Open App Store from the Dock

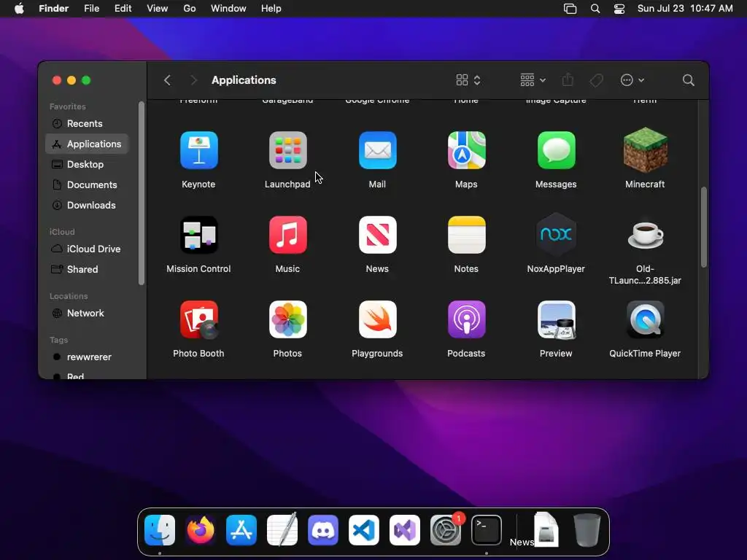(241, 529)
